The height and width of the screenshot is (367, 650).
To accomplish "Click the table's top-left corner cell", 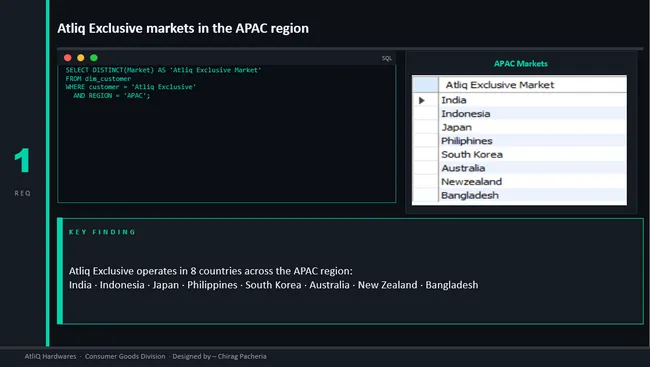I will click(425, 85).
